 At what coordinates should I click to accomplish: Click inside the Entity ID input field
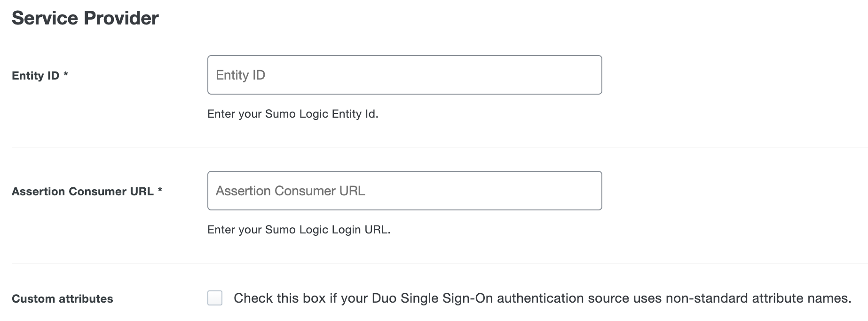404,74
